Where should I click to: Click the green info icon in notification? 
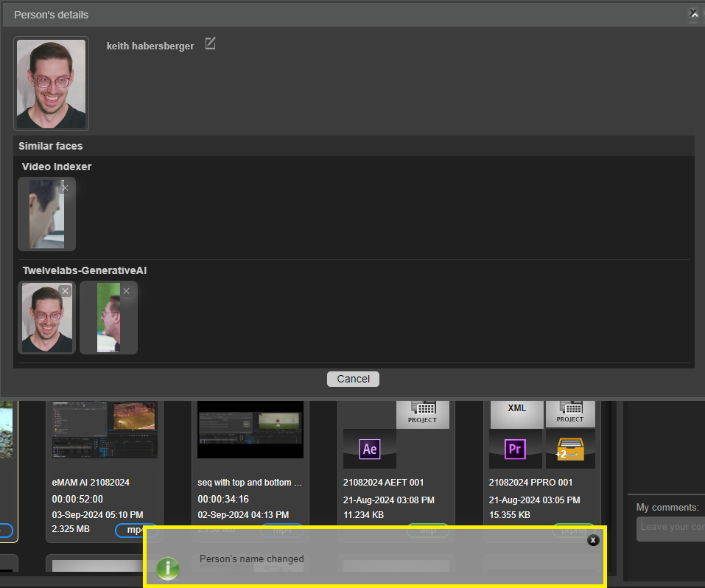pyautogui.click(x=168, y=569)
